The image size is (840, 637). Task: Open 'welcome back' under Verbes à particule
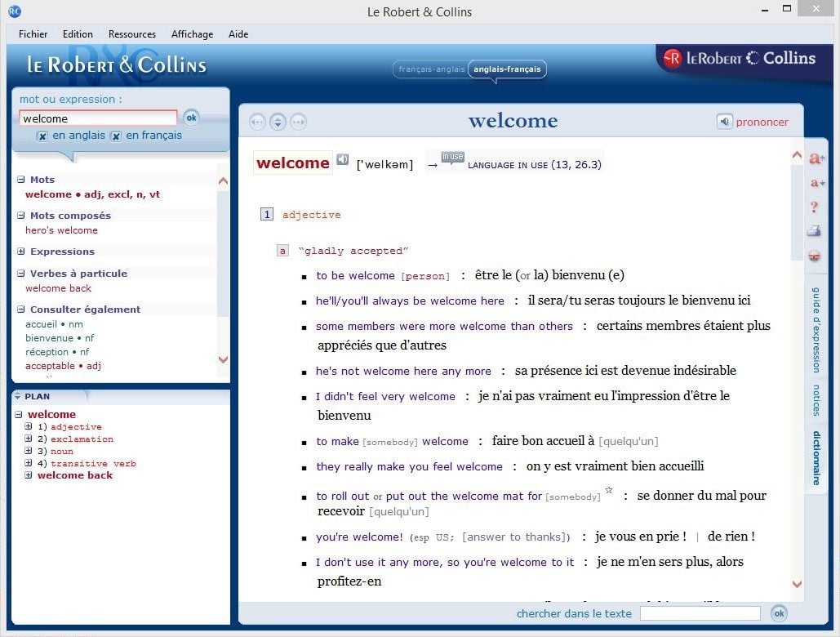pyautogui.click(x=59, y=288)
